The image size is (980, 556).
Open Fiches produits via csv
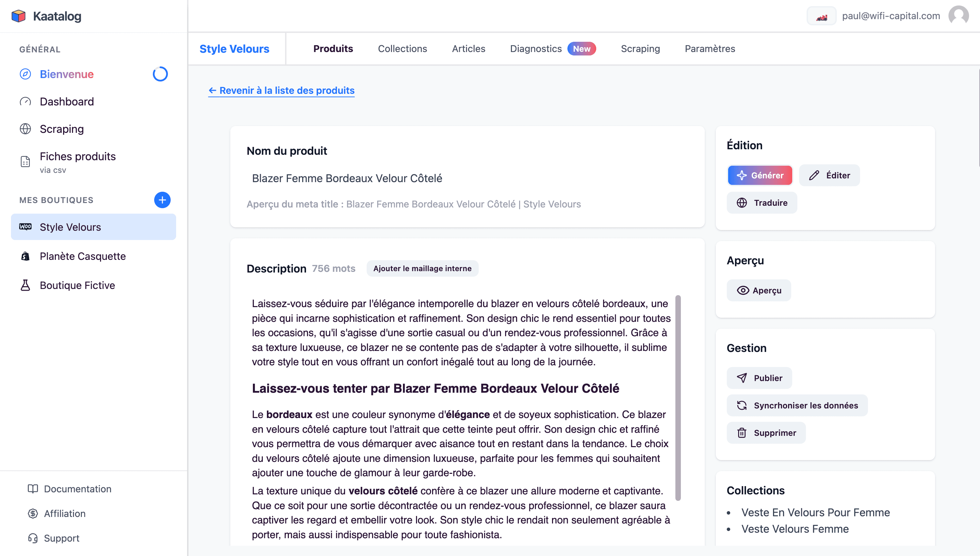77,162
